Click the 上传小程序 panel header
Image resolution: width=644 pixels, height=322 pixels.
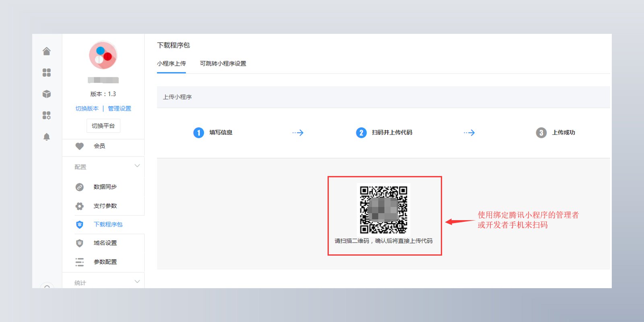point(383,97)
